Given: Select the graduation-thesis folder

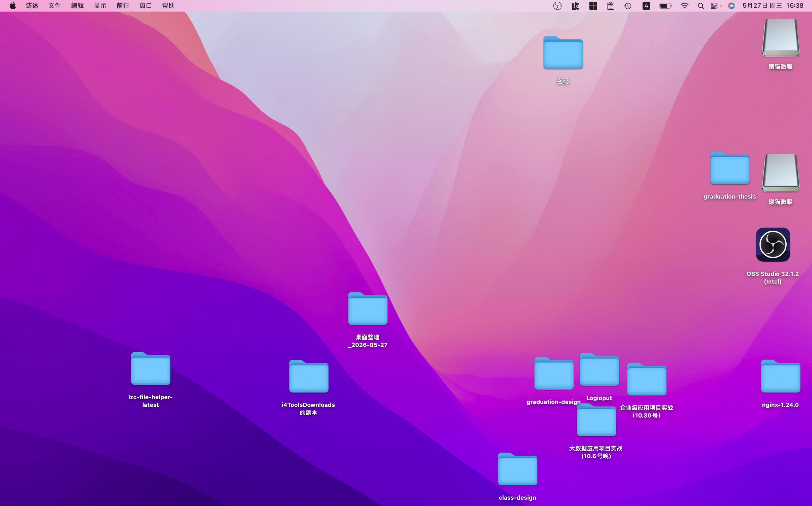Looking at the screenshot, I should (x=730, y=168).
